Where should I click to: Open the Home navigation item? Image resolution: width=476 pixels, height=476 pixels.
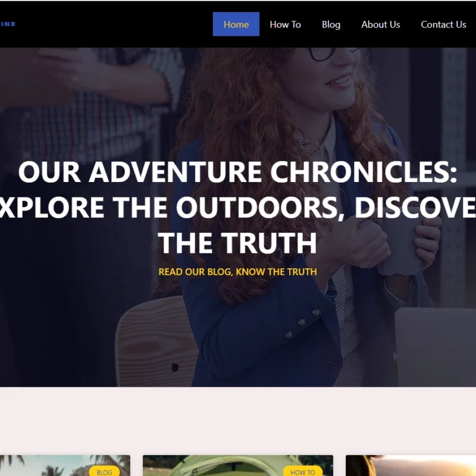(x=236, y=24)
